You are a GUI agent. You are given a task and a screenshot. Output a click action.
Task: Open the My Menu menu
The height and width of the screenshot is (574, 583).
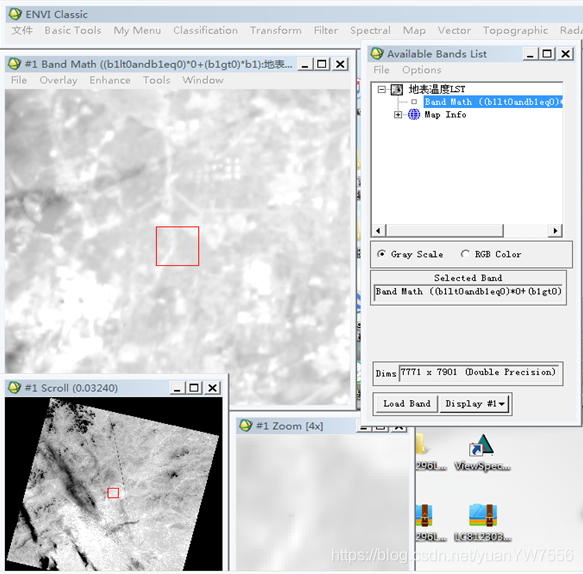point(137,30)
